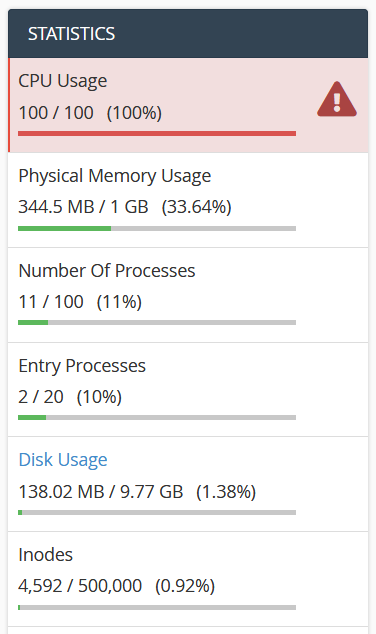The width and height of the screenshot is (376, 634).
Task: Click the Physical Memory Usage progress bar
Action: coord(157,228)
